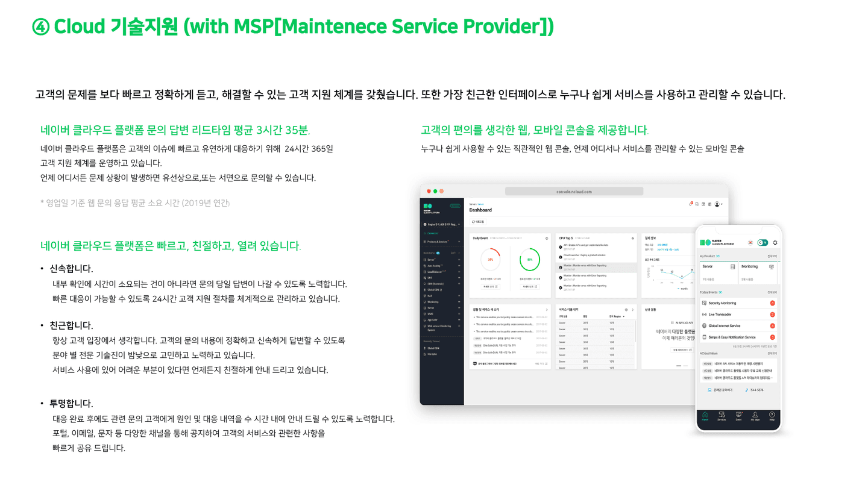Click chevron on service usage history card
Viewport: 868px width, 488px height.
coord(632,310)
